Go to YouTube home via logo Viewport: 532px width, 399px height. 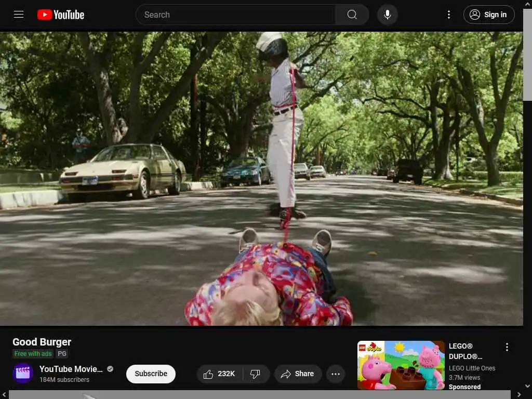pyautogui.click(x=61, y=15)
